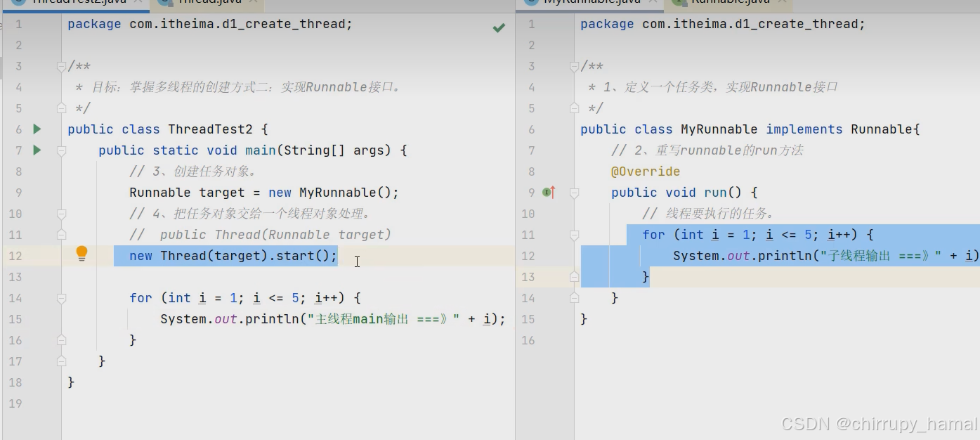This screenshot has height=440, width=980.
Task: Click the '目标：掌握多线程的创建方式二' Javadoc comment
Action: [x=239, y=87]
